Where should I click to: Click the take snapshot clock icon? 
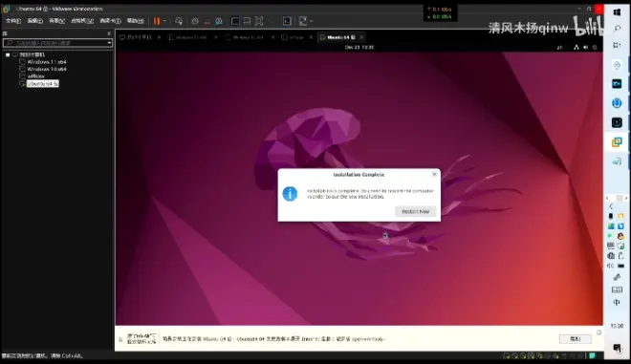[x=195, y=21]
